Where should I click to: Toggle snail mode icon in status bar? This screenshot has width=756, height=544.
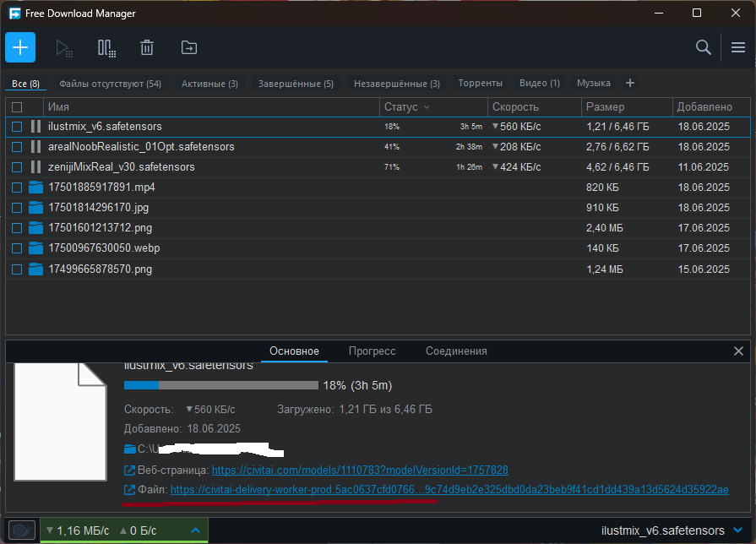[x=22, y=530]
